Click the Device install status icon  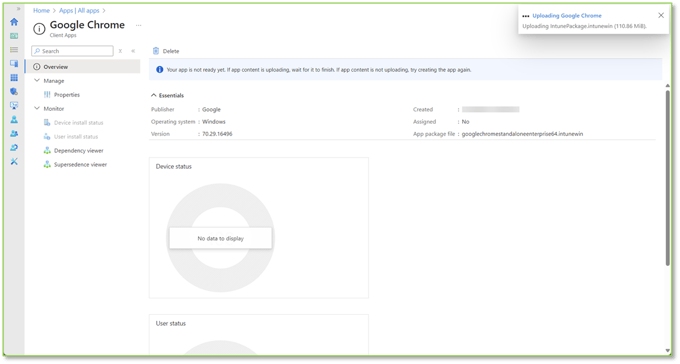47,123
